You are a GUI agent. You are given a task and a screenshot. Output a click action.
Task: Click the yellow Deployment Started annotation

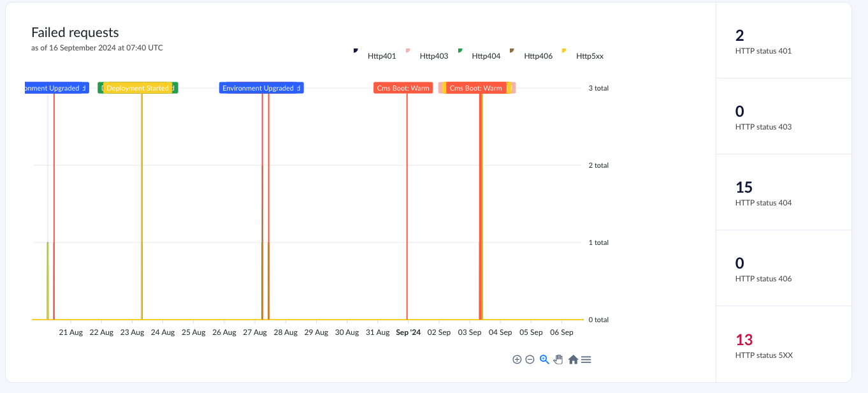tap(138, 88)
